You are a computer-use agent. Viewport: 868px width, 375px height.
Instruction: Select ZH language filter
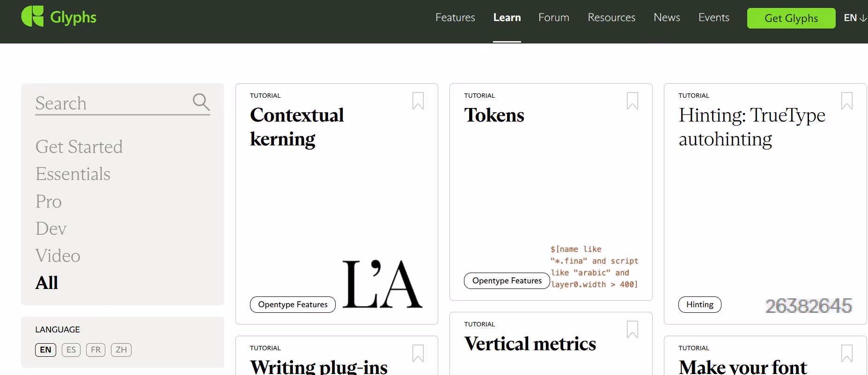[121, 350]
